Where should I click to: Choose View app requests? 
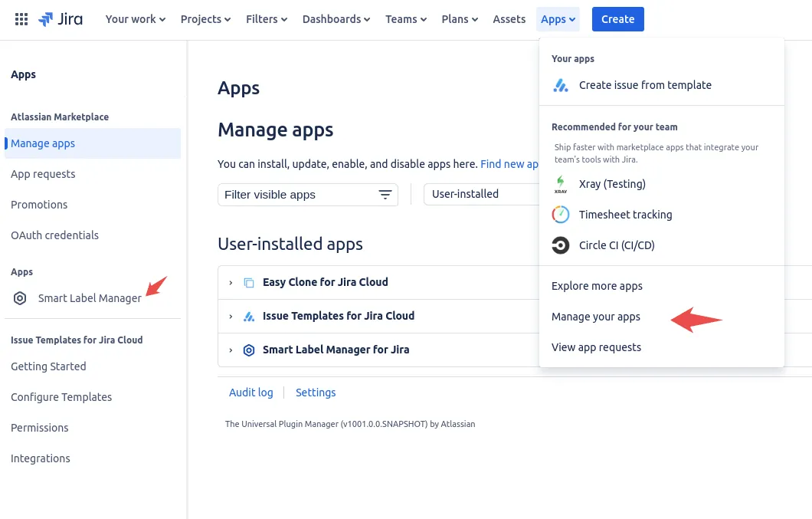(x=596, y=347)
